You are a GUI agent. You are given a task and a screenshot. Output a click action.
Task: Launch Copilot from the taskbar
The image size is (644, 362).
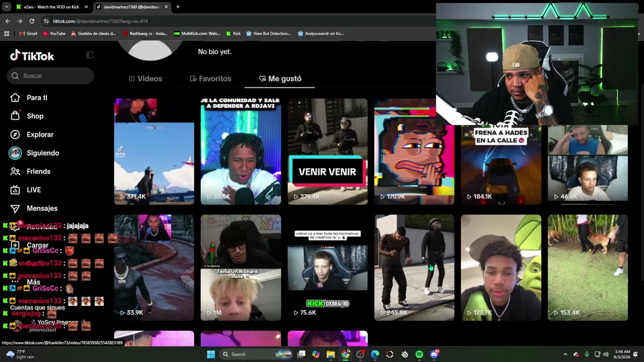click(316, 354)
